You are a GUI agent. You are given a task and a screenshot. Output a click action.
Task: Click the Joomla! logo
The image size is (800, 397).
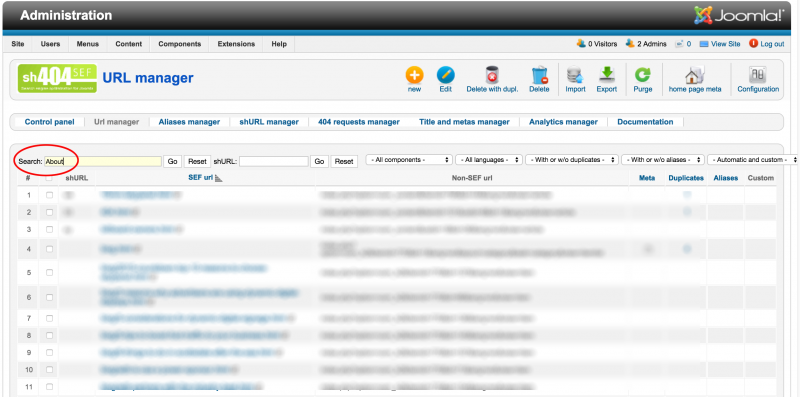pos(738,15)
